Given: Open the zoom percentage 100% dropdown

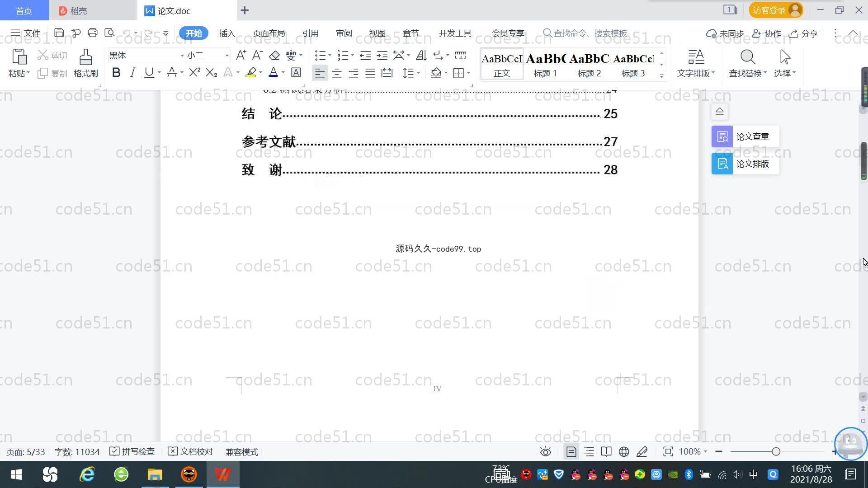Looking at the screenshot, I should 693,451.
